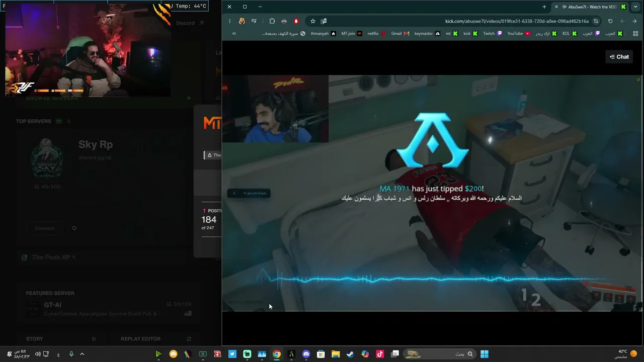The height and width of the screenshot is (362, 644).
Task: Go back using the browser arrow
Action: [635, 21]
